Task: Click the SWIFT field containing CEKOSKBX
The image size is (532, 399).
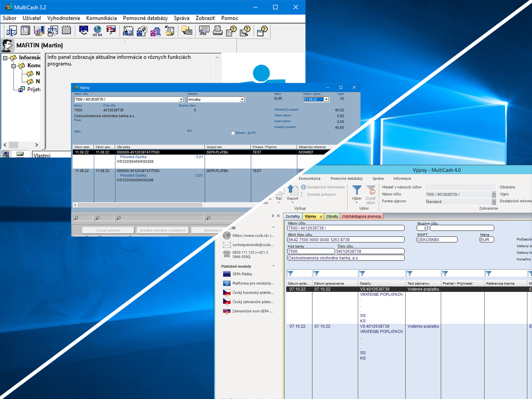Action: coord(437,239)
